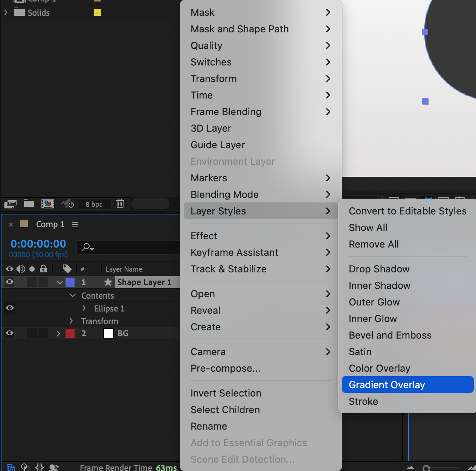Click the New Composition icon
The width and height of the screenshot is (476, 471).
tap(48, 204)
